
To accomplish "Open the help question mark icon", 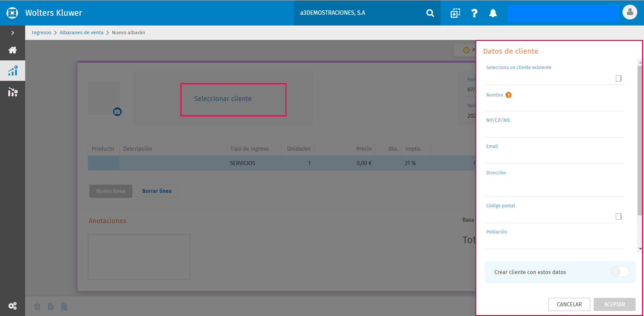I will [474, 13].
